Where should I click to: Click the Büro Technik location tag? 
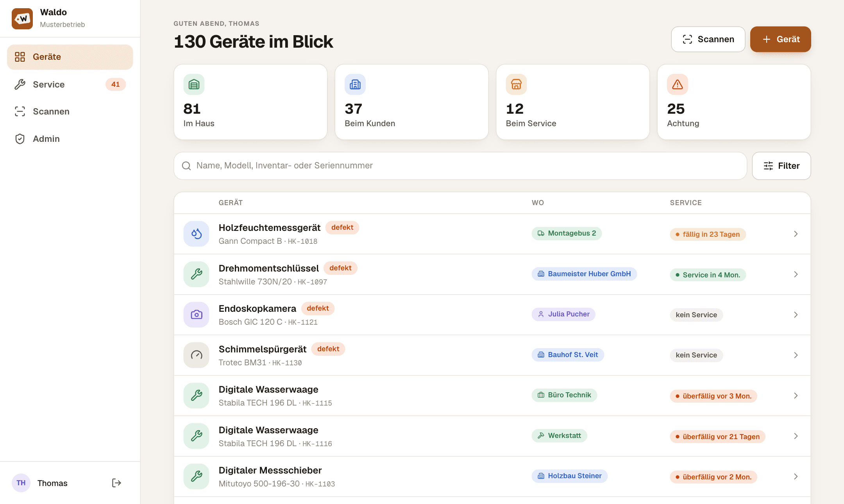(564, 395)
